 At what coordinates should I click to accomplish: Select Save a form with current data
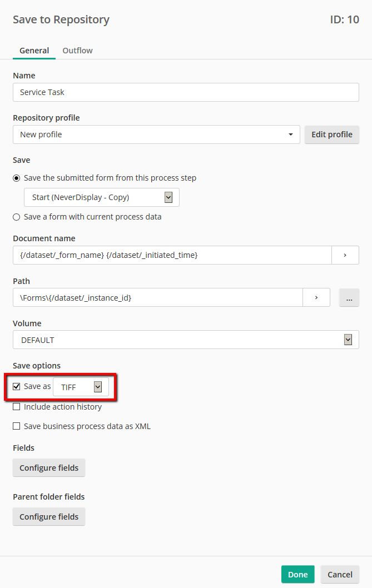[x=17, y=217]
